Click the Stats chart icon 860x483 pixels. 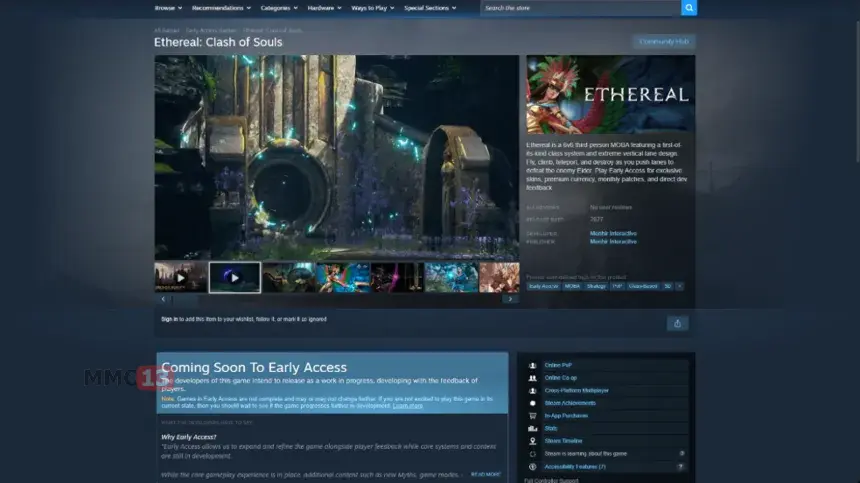tap(533, 428)
